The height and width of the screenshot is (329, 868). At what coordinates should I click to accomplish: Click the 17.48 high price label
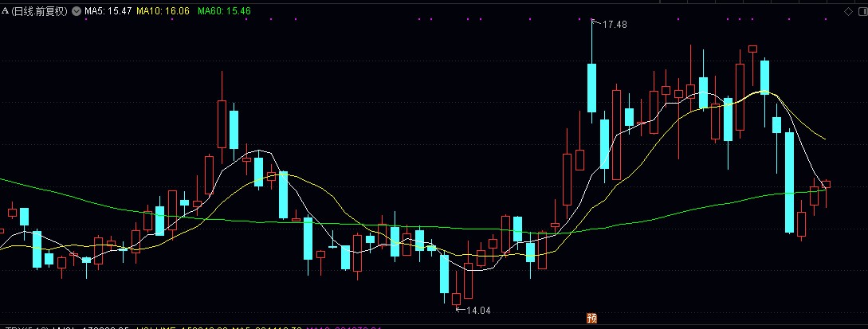pos(615,25)
